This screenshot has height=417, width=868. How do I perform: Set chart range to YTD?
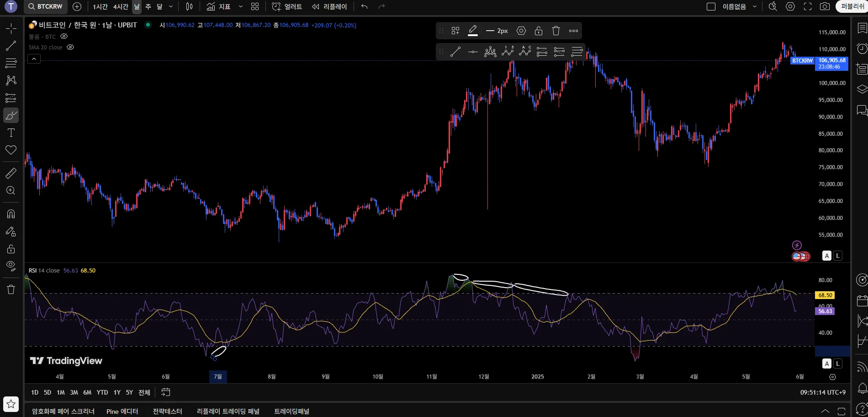pos(102,392)
